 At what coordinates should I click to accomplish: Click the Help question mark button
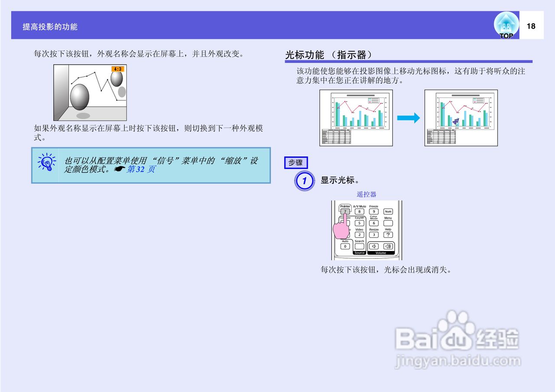(388, 235)
